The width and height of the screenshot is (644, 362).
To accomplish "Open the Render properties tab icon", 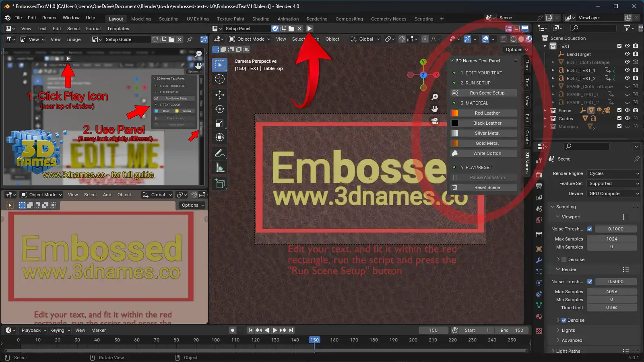I will tap(539, 175).
